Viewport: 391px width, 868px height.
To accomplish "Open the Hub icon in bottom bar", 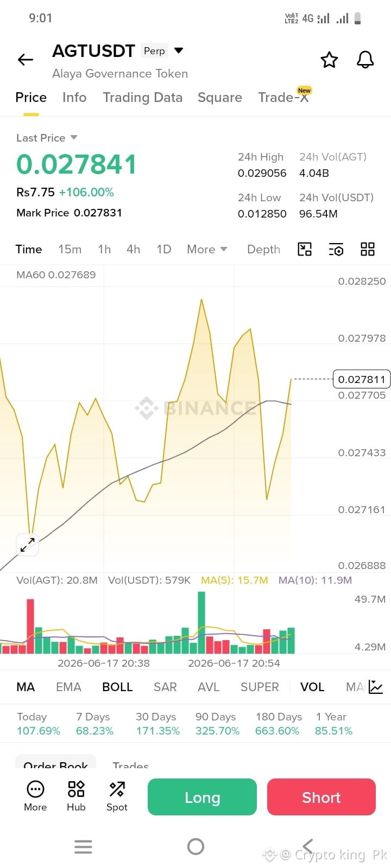I will pos(76,796).
